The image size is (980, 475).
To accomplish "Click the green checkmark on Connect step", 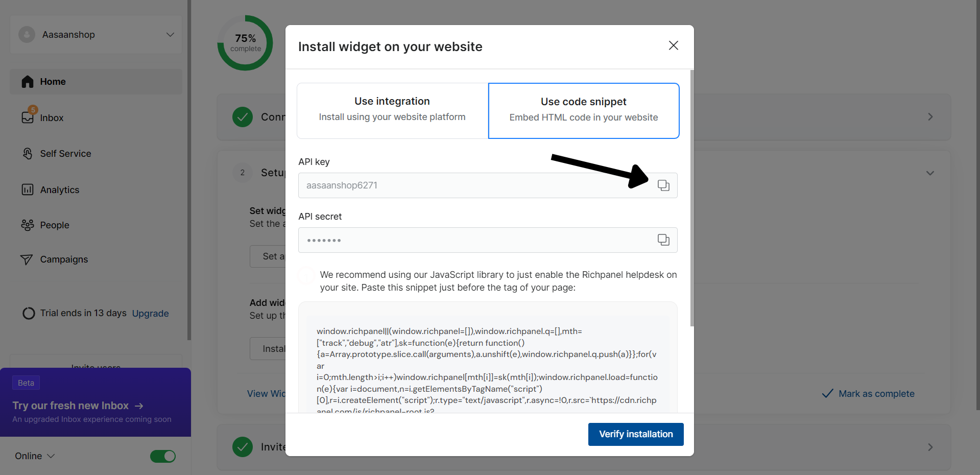I will tap(243, 117).
